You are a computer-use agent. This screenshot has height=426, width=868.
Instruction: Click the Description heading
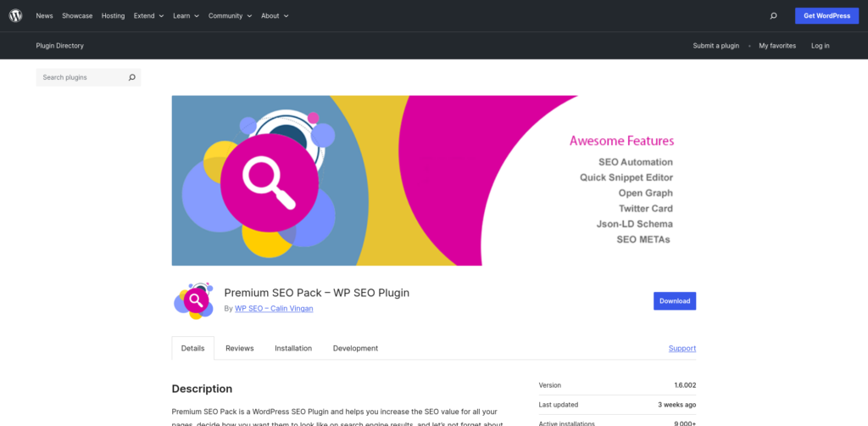[x=202, y=389]
